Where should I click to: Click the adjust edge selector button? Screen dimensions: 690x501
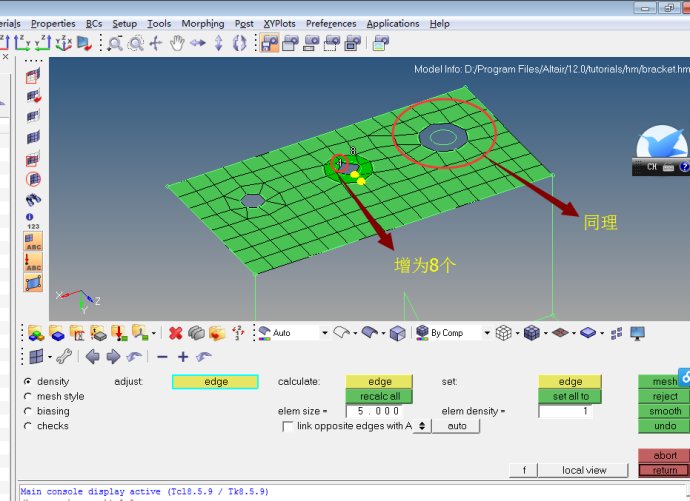tap(216, 382)
